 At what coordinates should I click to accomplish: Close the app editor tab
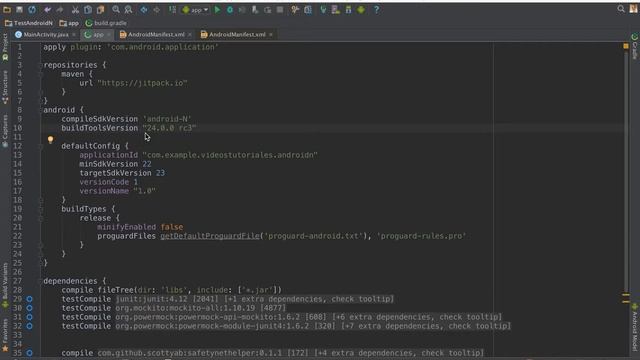point(109,35)
